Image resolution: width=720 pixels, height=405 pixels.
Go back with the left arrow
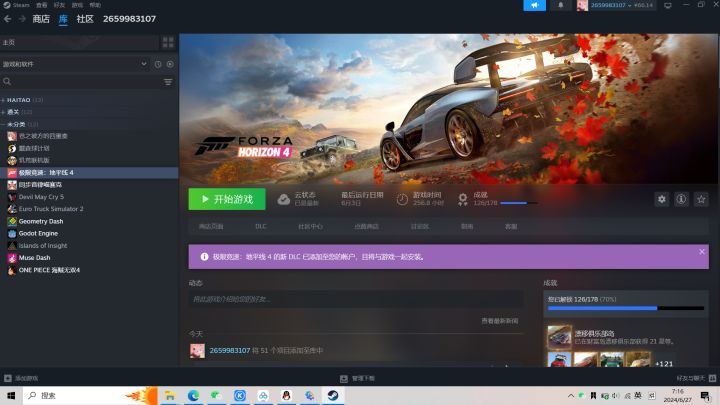tap(7, 19)
